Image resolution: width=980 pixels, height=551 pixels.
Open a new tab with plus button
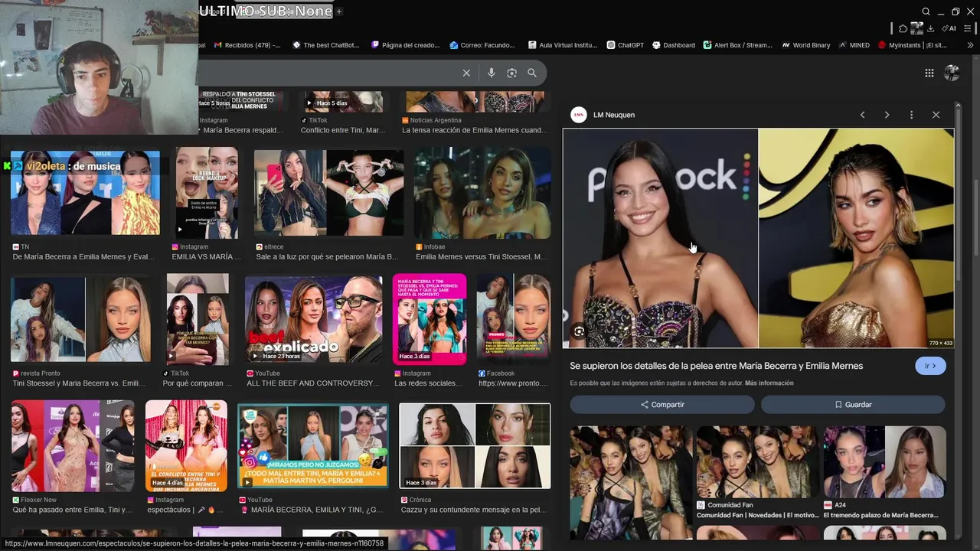tap(339, 11)
